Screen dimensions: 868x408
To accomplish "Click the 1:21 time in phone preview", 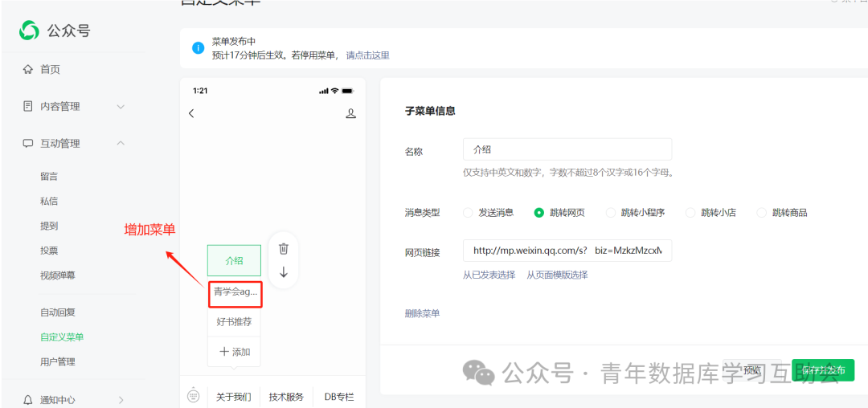I will [200, 90].
